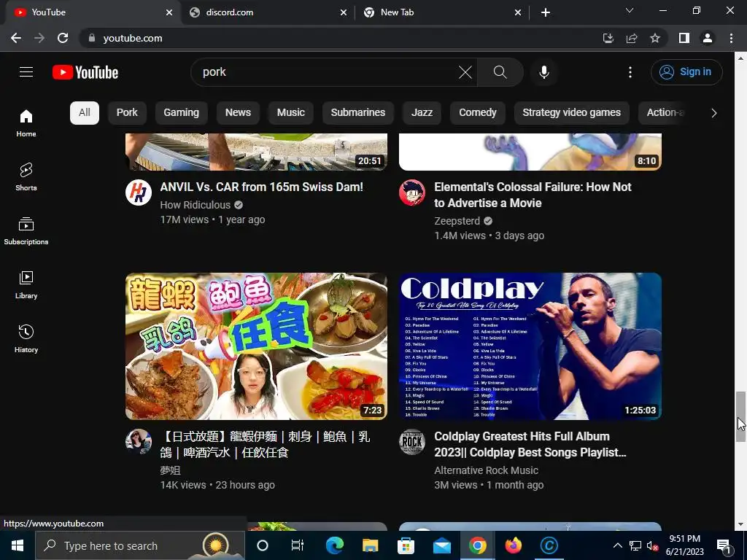Play the seafood buffet 7:23 thumbnail
This screenshot has height=560, width=747.
pyautogui.click(x=256, y=346)
